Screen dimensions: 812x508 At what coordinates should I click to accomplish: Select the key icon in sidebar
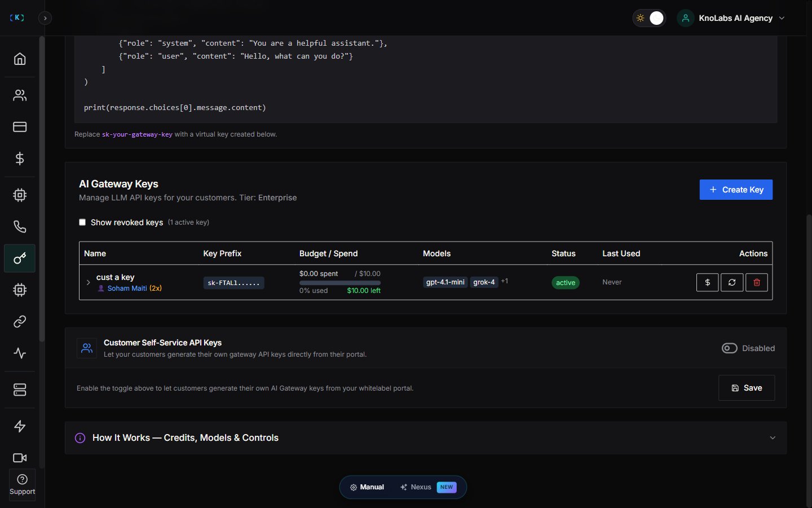[20, 259]
